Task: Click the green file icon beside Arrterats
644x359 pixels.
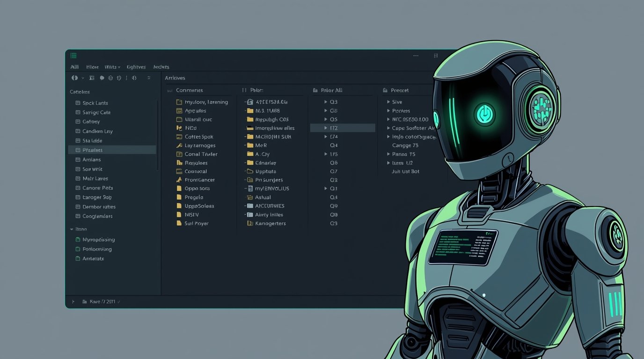Action: click(78, 258)
